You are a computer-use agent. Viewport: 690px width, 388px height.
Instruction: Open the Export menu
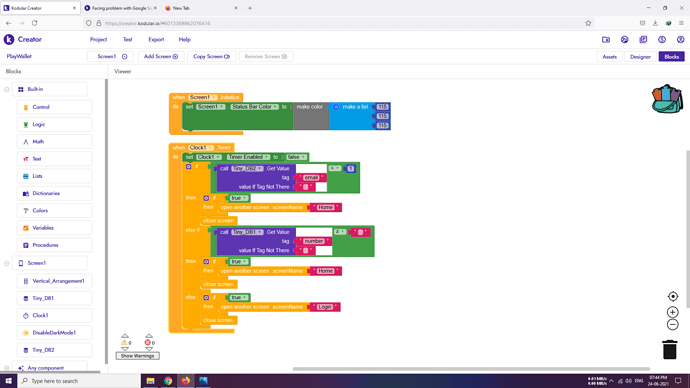tap(156, 40)
